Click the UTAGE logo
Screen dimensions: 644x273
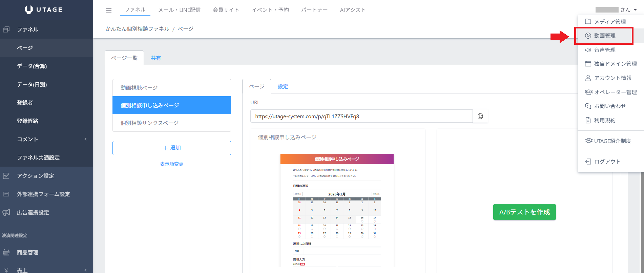[x=44, y=10]
